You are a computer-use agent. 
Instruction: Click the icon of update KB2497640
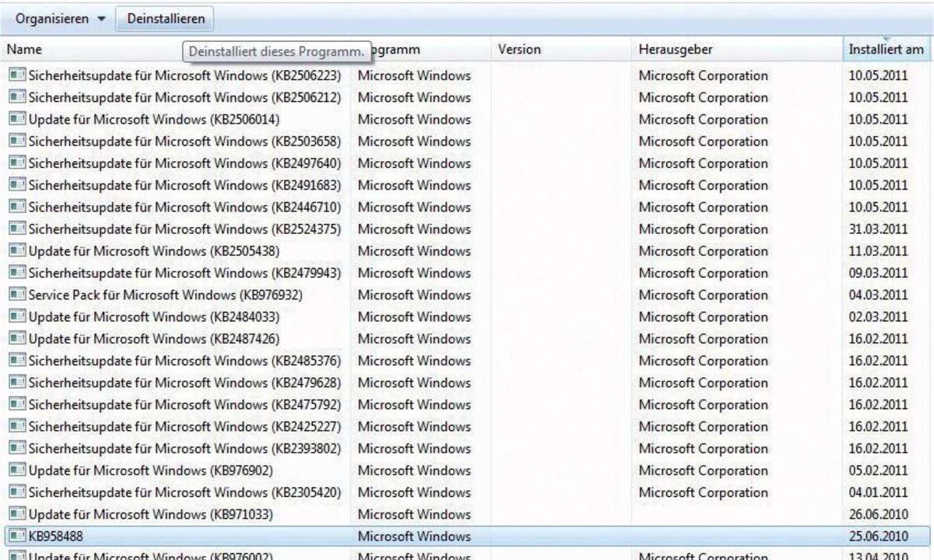click(17, 163)
